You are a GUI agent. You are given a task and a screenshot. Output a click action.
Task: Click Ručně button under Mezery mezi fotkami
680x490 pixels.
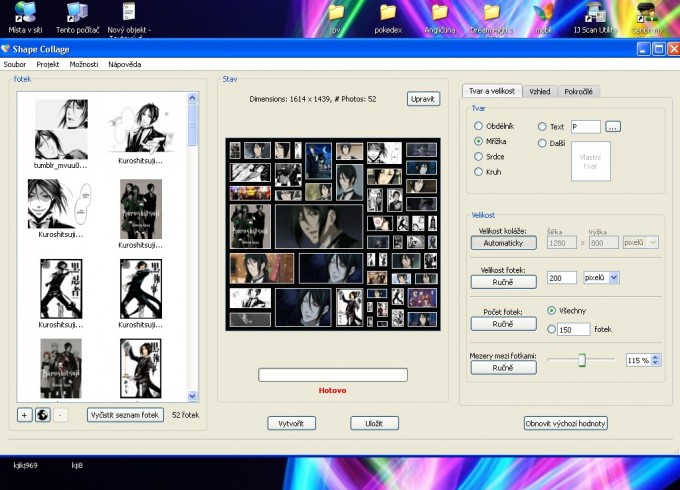[x=503, y=368]
